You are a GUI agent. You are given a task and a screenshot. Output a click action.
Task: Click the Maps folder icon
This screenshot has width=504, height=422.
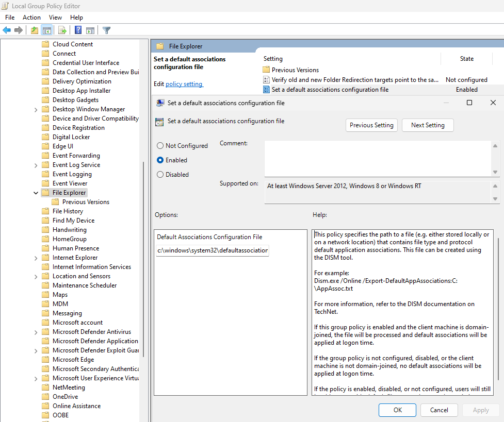coord(45,295)
